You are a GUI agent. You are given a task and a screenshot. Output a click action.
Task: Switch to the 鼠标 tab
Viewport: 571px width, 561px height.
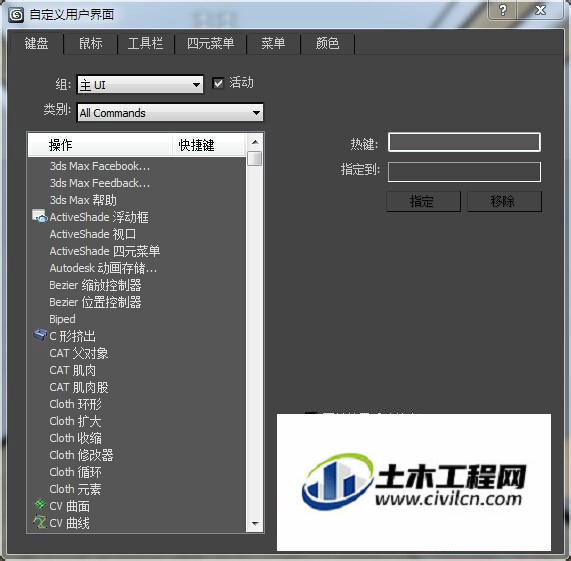(x=90, y=43)
